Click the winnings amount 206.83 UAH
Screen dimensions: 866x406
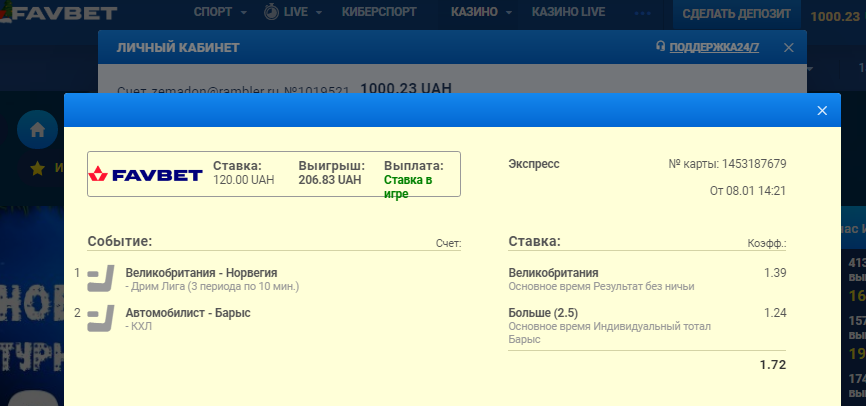pos(330,180)
